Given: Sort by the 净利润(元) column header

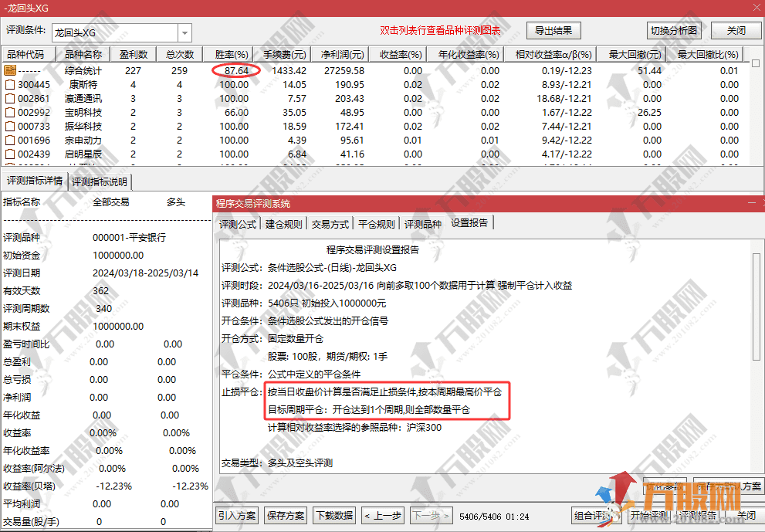Looking at the screenshot, I should (x=342, y=54).
